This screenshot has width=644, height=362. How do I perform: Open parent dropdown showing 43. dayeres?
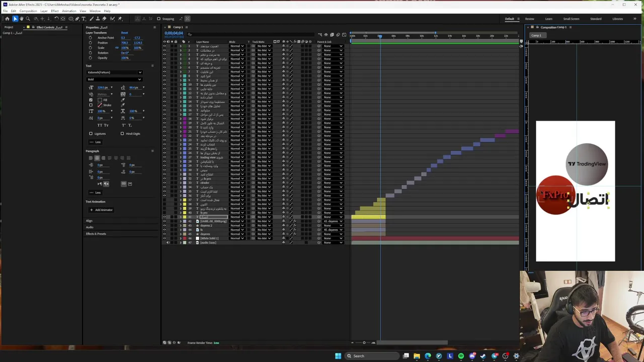click(x=333, y=221)
